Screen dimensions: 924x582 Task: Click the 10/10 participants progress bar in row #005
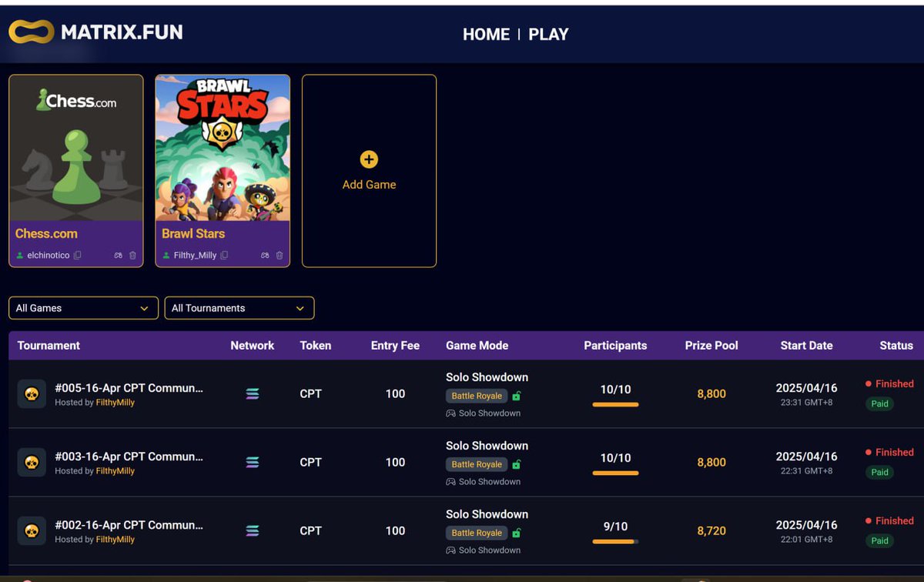click(x=615, y=404)
